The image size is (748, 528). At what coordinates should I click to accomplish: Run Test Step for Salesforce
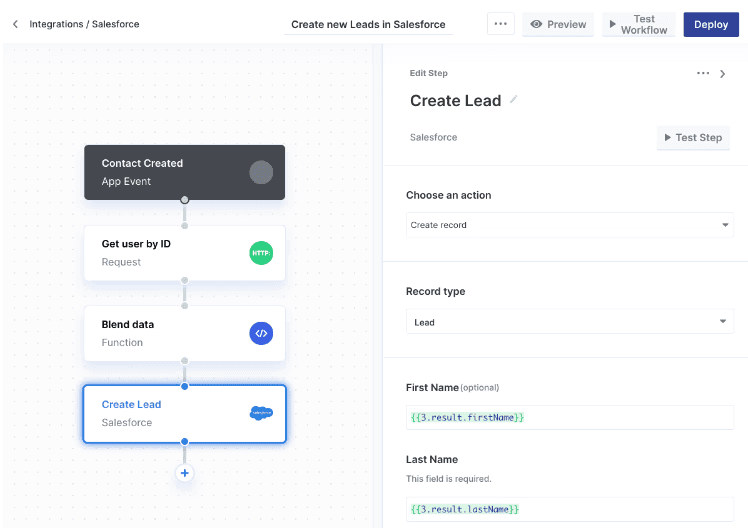692,137
